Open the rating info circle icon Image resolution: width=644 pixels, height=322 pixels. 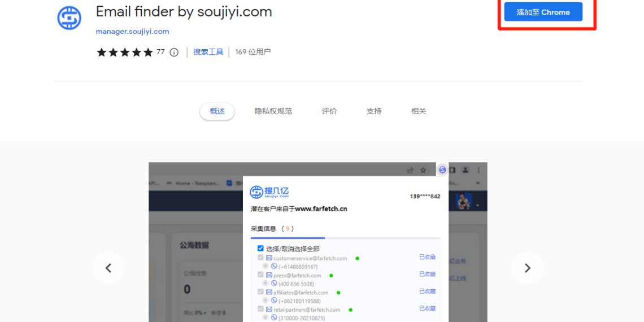click(174, 52)
